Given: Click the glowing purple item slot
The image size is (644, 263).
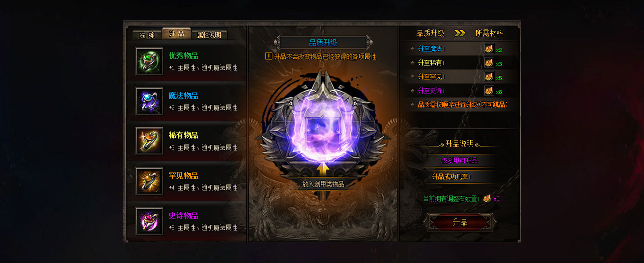Looking at the screenshot, I should [323, 134].
